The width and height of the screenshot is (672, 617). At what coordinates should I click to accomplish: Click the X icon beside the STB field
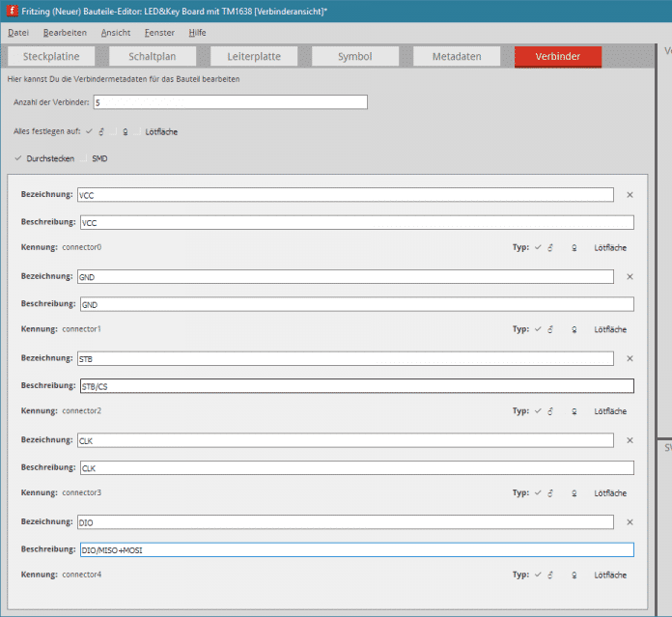coord(630,358)
